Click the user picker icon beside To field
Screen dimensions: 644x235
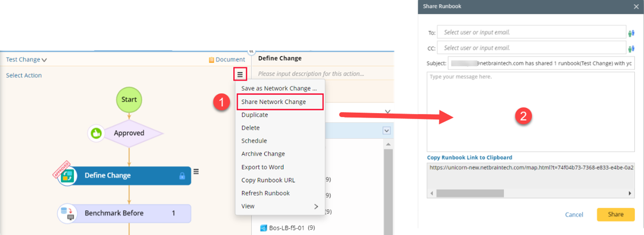click(631, 33)
